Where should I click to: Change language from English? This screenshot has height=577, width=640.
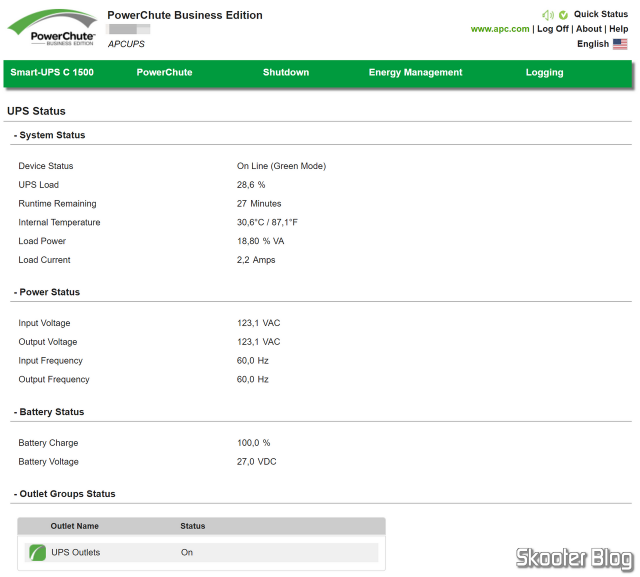[x=593, y=44]
